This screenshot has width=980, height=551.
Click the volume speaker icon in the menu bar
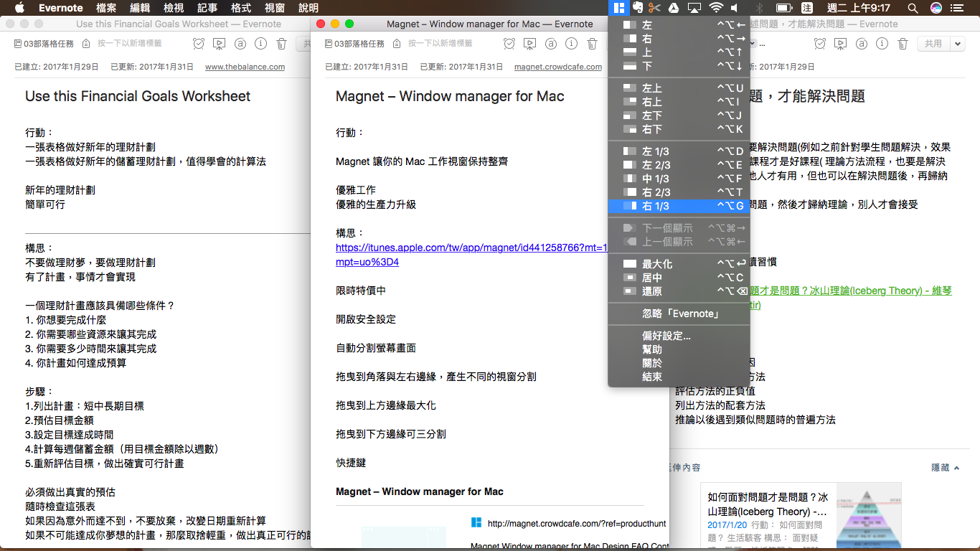click(735, 8)
